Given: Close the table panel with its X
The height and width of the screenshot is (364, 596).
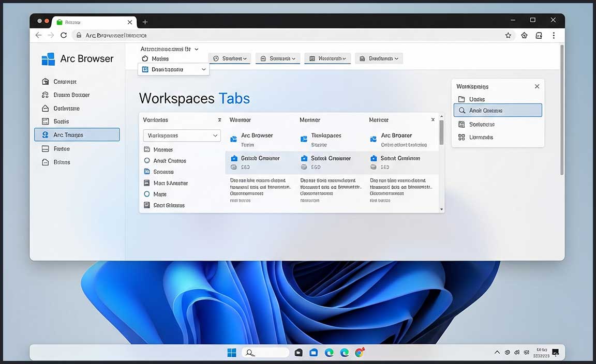Looking at the screenshot, I should click(x=433, y=119).
